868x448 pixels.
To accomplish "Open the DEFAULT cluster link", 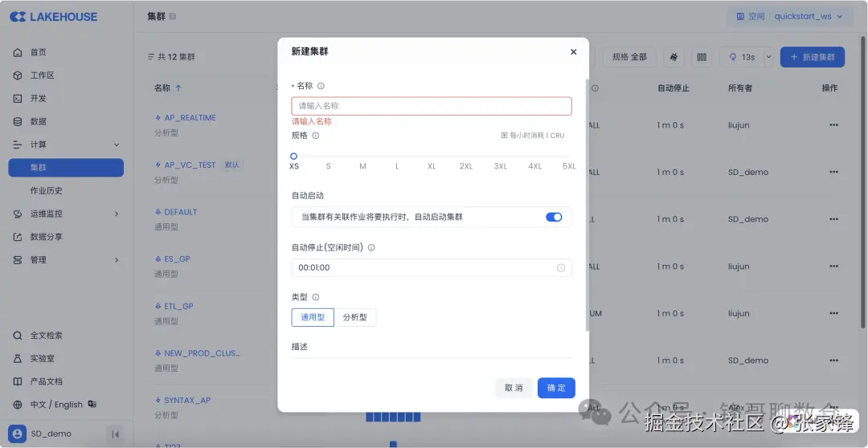I will (x=181, y=212).
